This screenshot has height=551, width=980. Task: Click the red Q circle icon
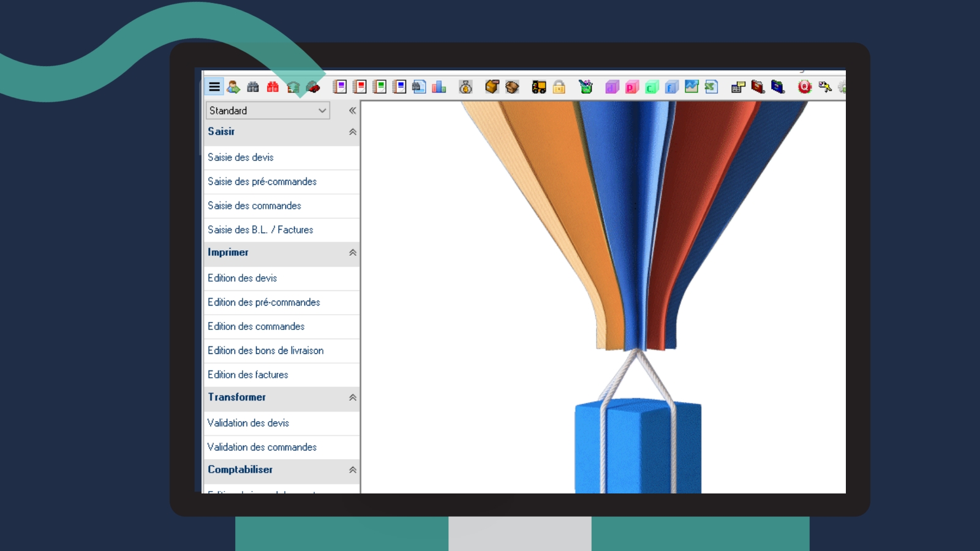click(805, 87)
